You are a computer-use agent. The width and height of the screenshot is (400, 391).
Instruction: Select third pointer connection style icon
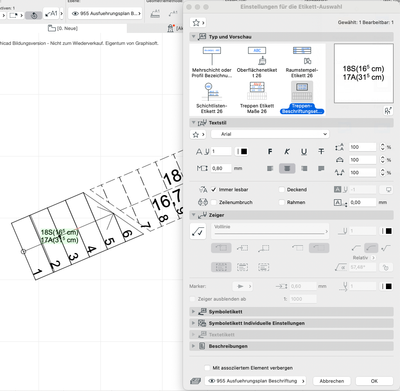(264, 248)
